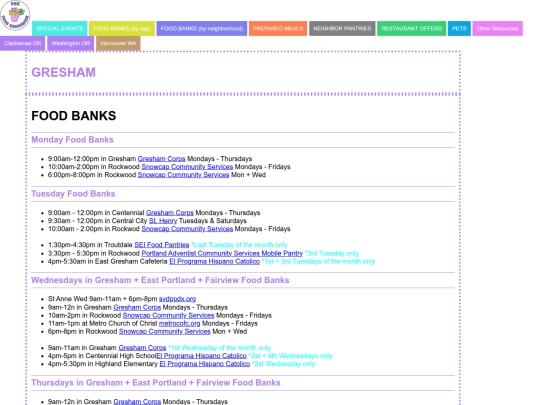Open the svdppdx.org link

coord(177,299)
